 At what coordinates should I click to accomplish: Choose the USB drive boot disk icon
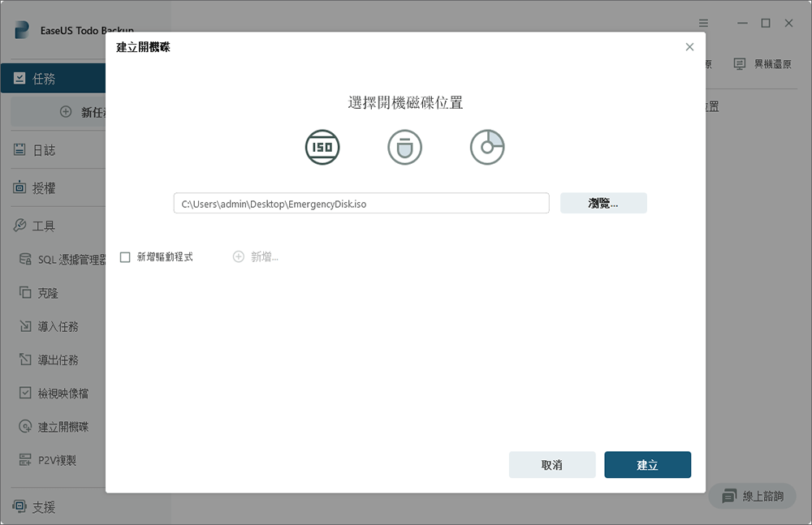pos(404,148)
